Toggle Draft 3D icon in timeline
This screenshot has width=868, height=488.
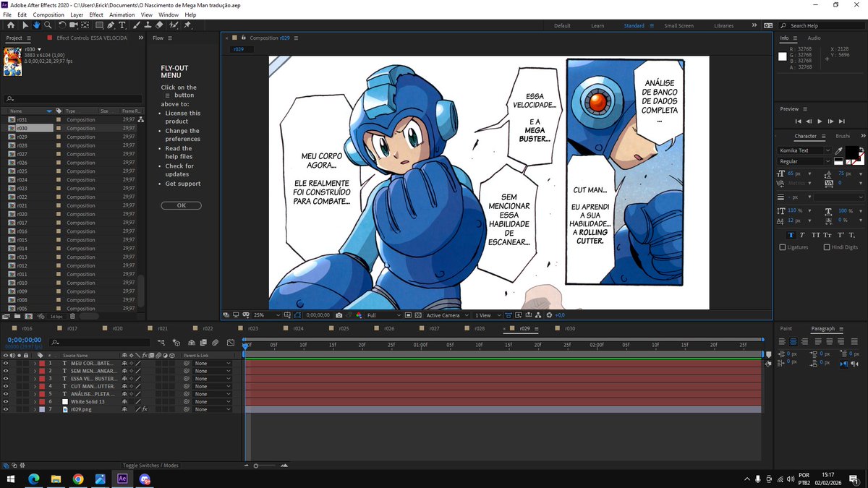tap(176, 343)
